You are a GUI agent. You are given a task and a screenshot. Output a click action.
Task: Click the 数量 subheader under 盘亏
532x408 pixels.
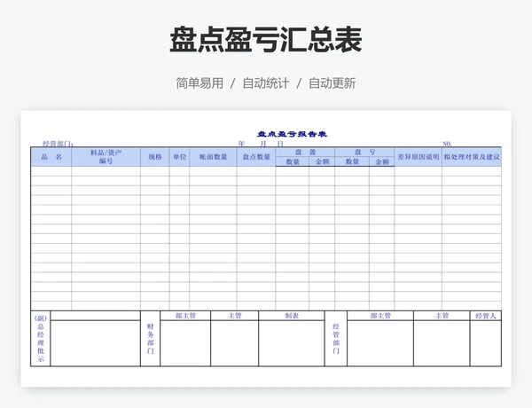352,161
